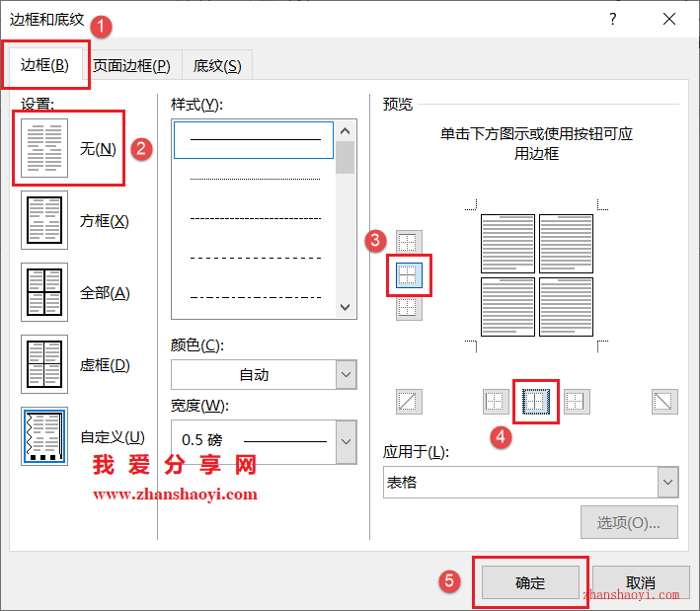
Task: Toggle the diagonal up border button
Action: (409, 402)
